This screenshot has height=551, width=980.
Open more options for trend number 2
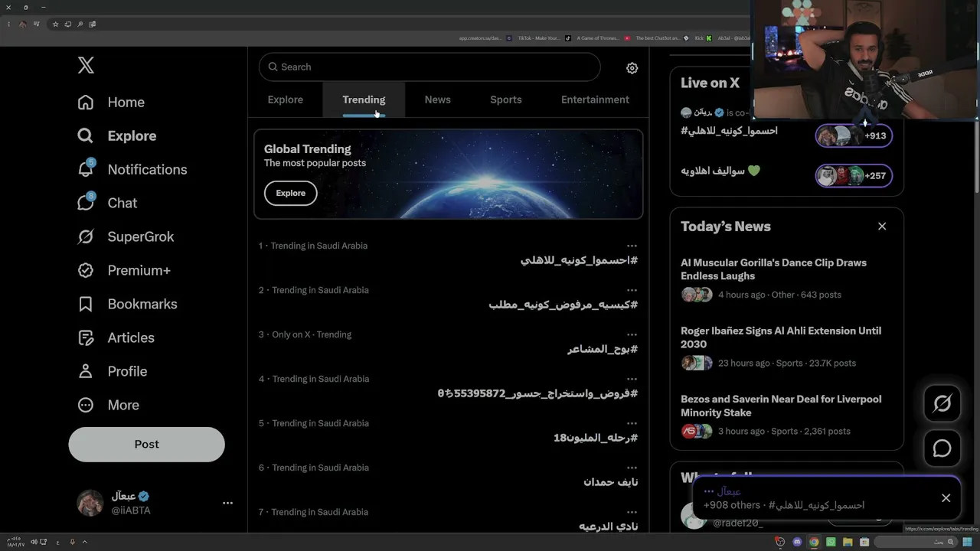click(x=632, y=290)
